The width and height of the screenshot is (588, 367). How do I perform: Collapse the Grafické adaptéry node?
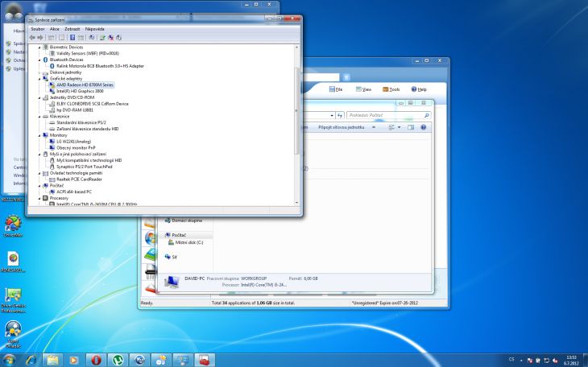tap(39, 79)
